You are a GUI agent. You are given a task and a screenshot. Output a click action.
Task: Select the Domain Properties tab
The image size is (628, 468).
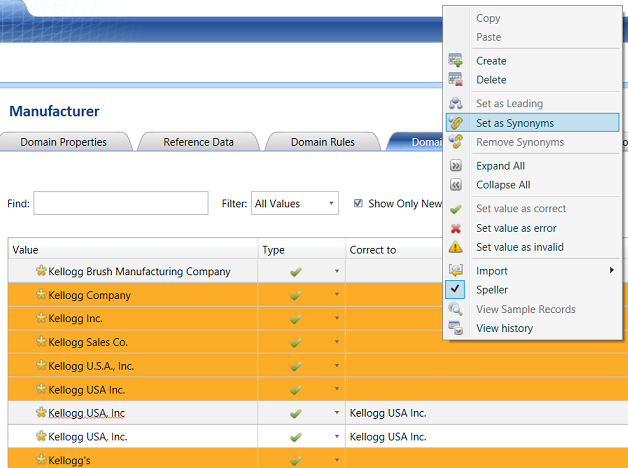[x=63, y=142]
